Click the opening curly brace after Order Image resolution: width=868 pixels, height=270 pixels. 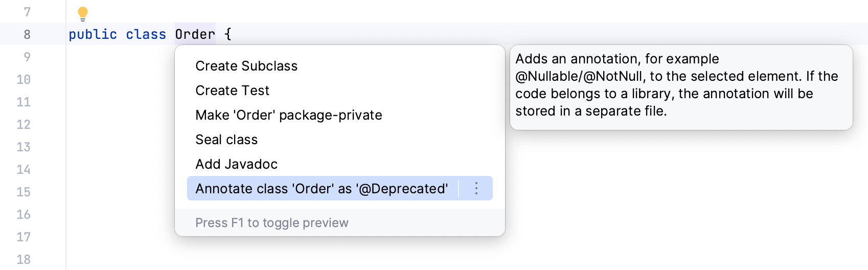click(228, 34)
